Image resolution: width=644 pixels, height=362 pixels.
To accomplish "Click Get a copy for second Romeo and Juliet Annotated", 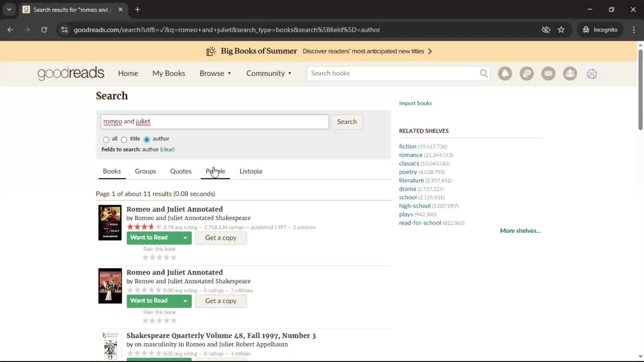I will pos(221,301).
